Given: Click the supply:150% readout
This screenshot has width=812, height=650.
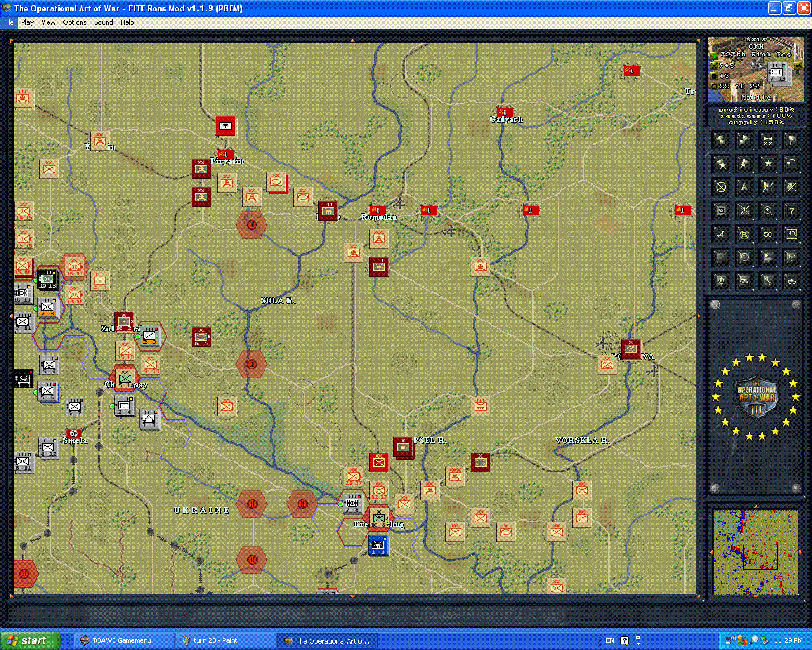Looking at the screenshot, I should pyautogui.click(x=756, y=123).
